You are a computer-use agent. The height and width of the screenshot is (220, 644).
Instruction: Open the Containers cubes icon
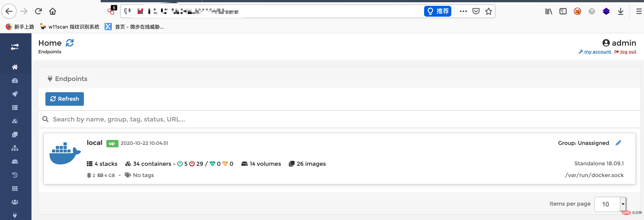pos(15,121)
